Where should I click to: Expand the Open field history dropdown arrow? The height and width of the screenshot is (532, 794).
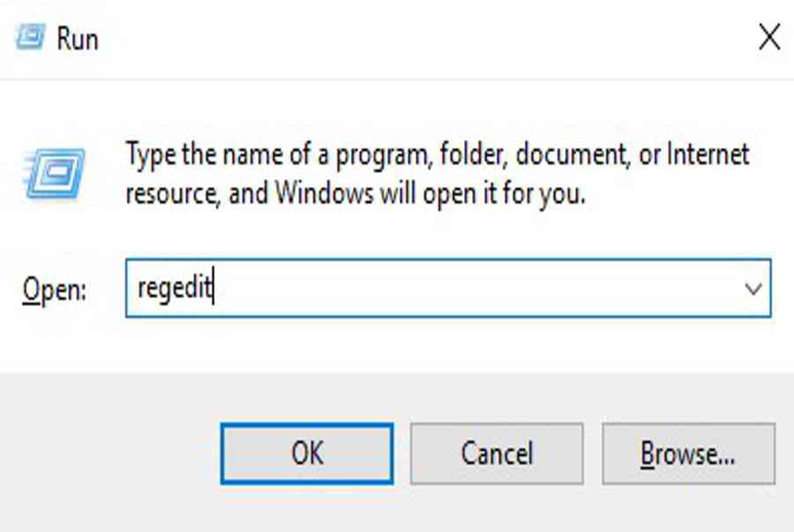pyautogui.click(x=753, y=288)
